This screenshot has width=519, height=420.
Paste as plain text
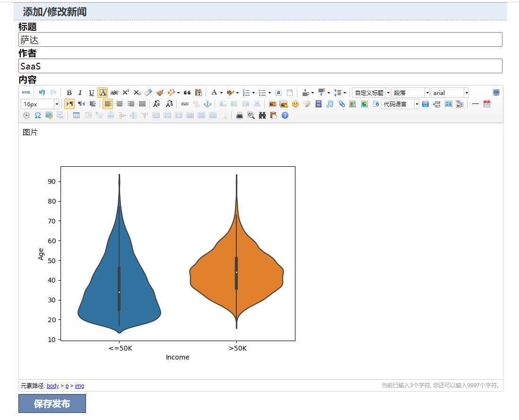point(198,93)
